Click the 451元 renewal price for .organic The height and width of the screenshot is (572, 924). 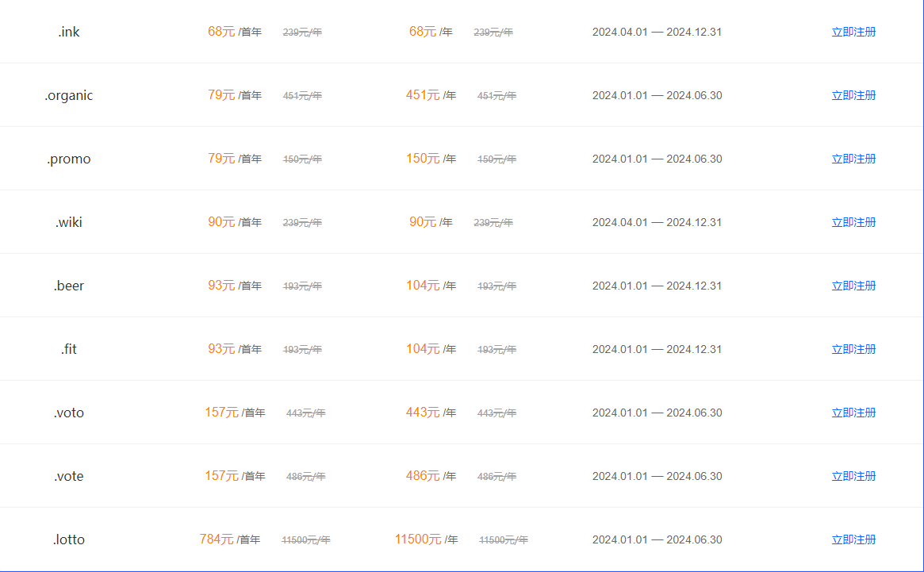tap(423, 95)
